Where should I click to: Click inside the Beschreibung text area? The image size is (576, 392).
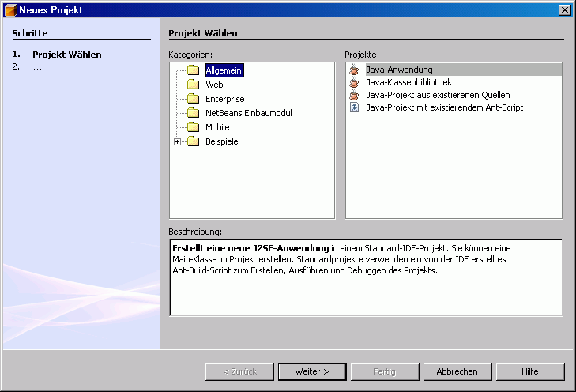366,277
